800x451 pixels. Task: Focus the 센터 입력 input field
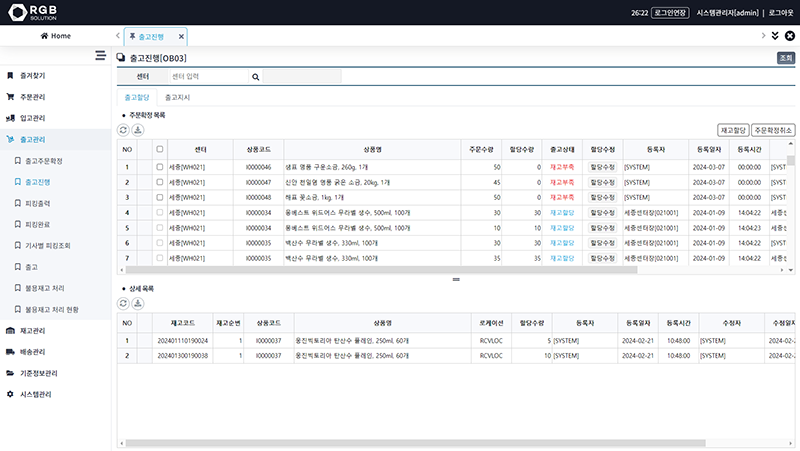(208, 77)
